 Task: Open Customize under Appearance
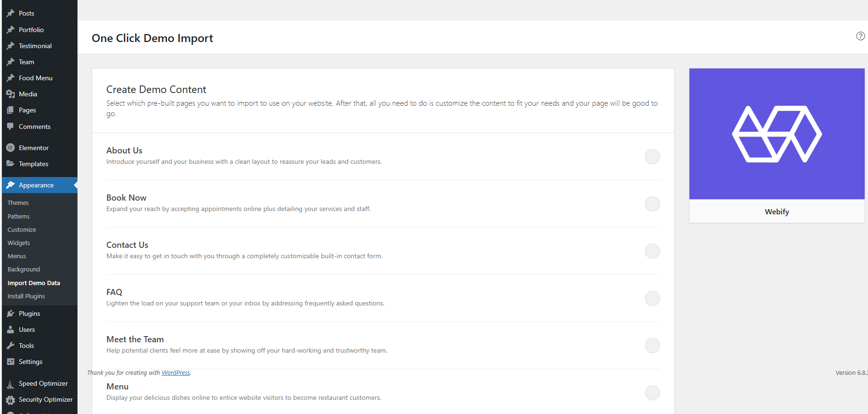22,229
